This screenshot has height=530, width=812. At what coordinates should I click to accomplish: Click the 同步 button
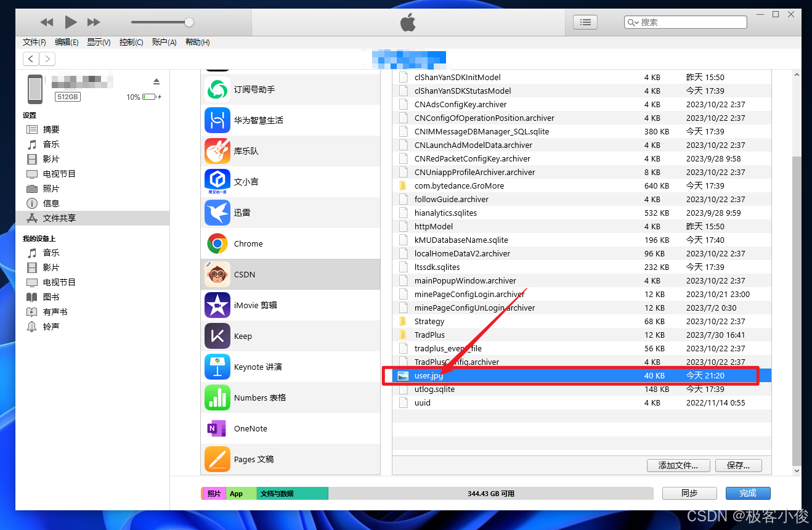[x=689, y=493]
